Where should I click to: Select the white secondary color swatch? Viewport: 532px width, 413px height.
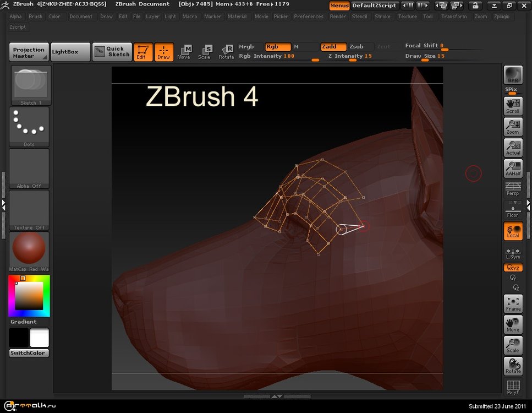[x=39, y=338]
